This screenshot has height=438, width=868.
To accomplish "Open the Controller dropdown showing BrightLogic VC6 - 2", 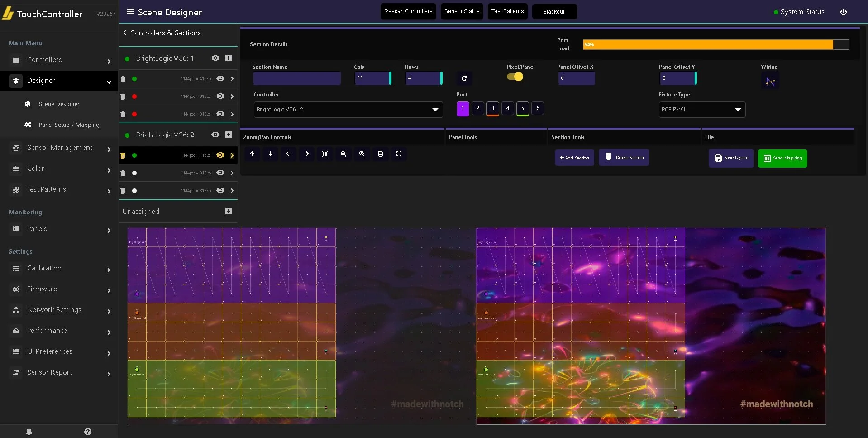I will point(348,110).
